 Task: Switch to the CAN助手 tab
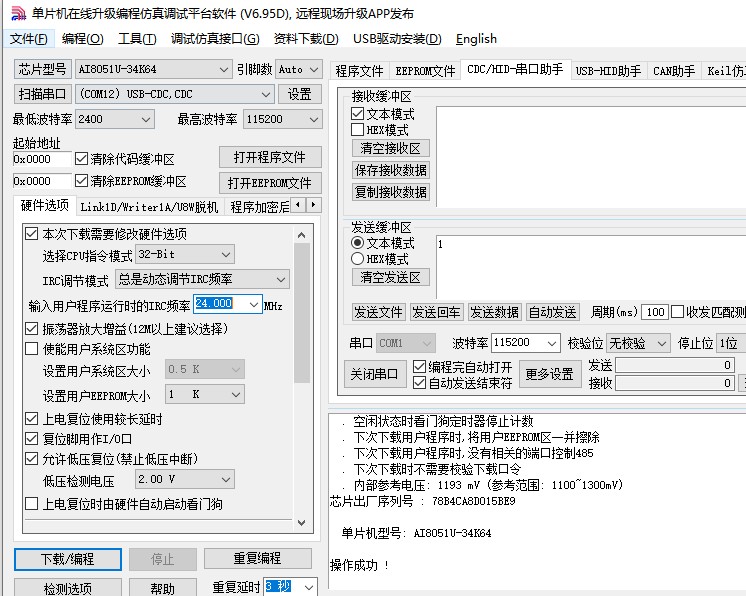(x=674, y=71)
